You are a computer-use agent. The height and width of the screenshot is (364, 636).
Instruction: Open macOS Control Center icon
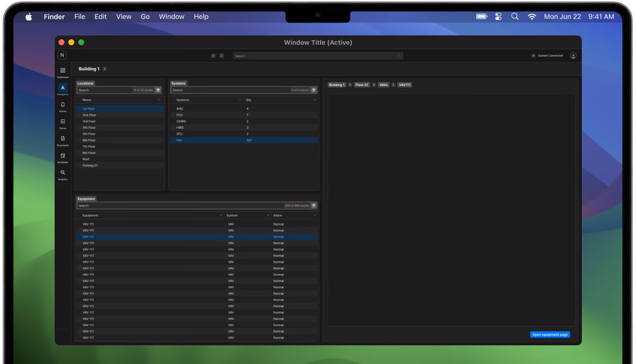click(498, 16)
